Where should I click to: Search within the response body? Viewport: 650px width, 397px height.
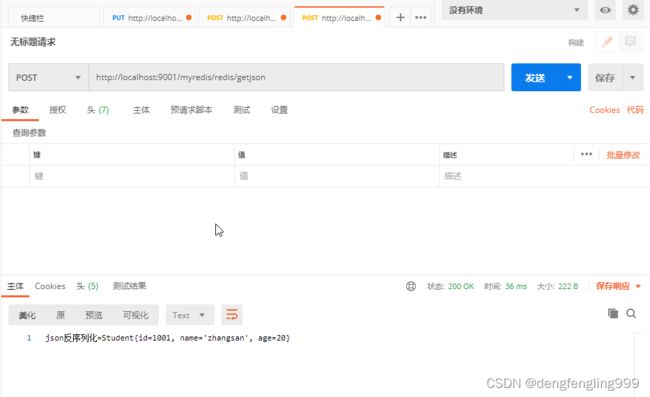(631, 313)
